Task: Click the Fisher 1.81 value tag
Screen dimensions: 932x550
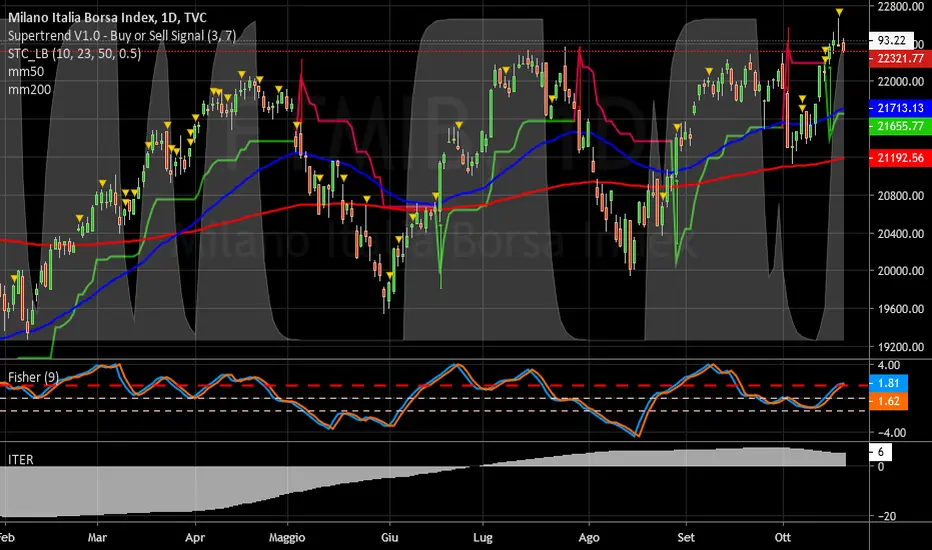Action: coord(889,383)
